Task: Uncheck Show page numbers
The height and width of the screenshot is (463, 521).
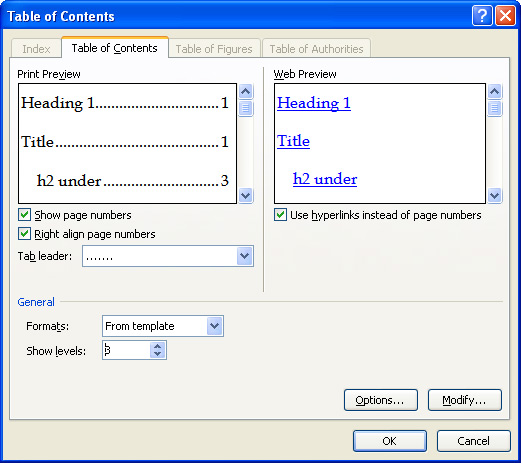Action: (x=24, y=215)
